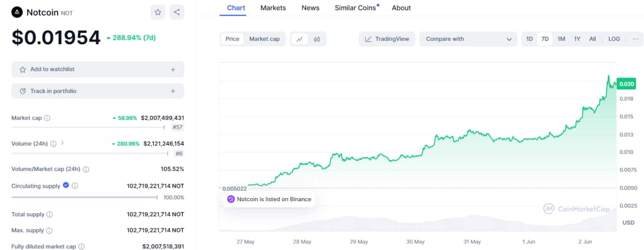Click Notcoin is listed on Binance label
Image resolution: width=644 pixels, height=250 pixels.
click(274, 199)
